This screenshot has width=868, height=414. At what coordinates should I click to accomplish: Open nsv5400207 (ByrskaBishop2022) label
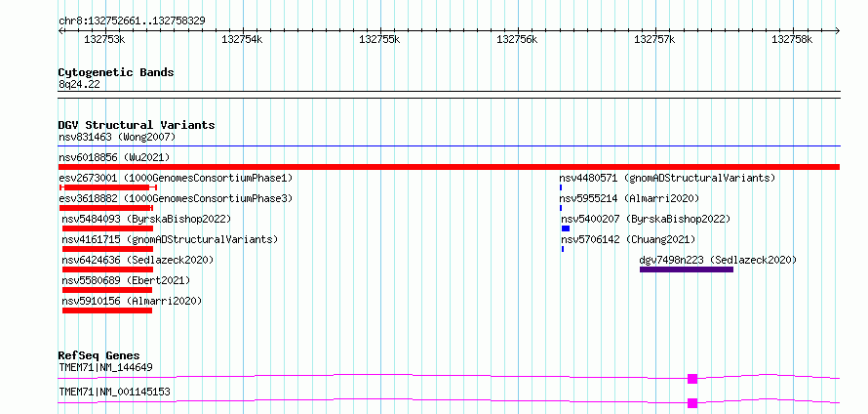pos(646,219)
